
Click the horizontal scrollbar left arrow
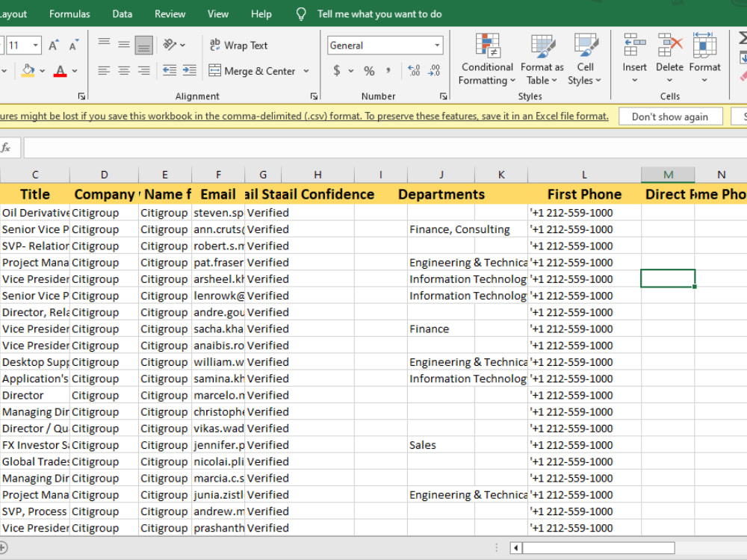point(516,548)
